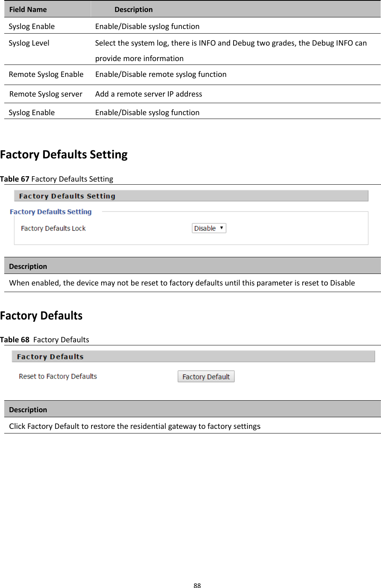
Task: Click the Factory Defaults header bar
Action: pyautogui.click(x=193, y=356)
